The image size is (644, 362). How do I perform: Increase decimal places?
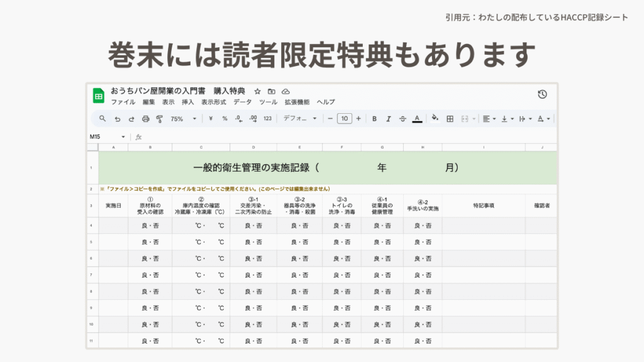(253, 119)
